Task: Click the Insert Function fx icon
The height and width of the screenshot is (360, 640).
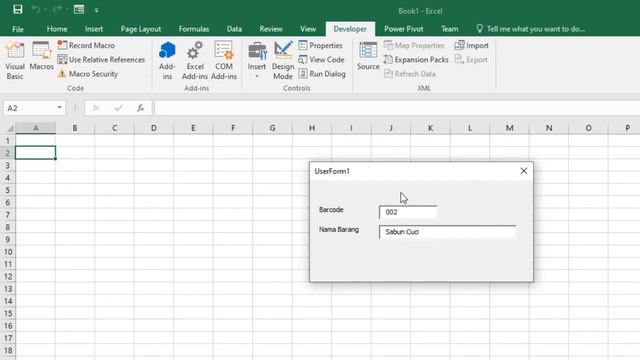Action: tap(140, 108)
